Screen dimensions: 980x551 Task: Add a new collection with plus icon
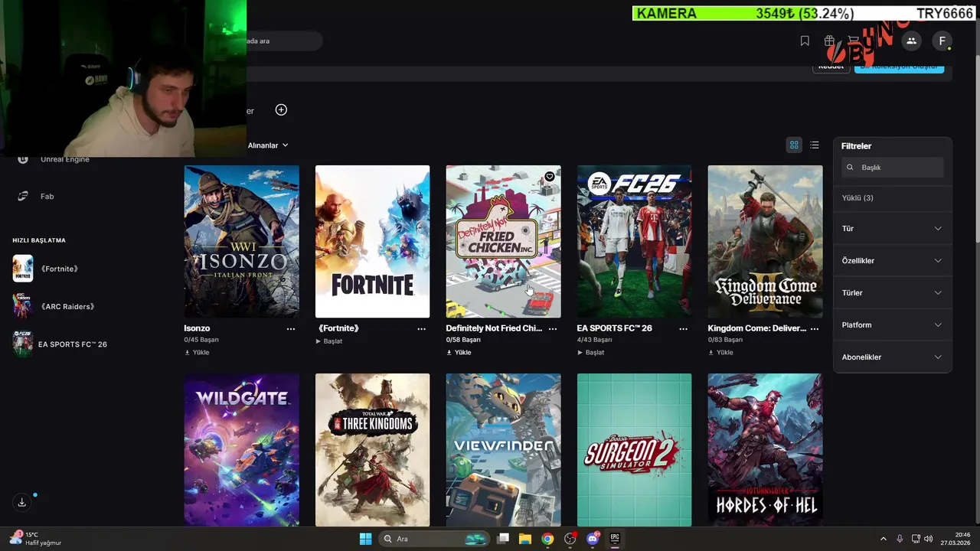pos(281,110)
